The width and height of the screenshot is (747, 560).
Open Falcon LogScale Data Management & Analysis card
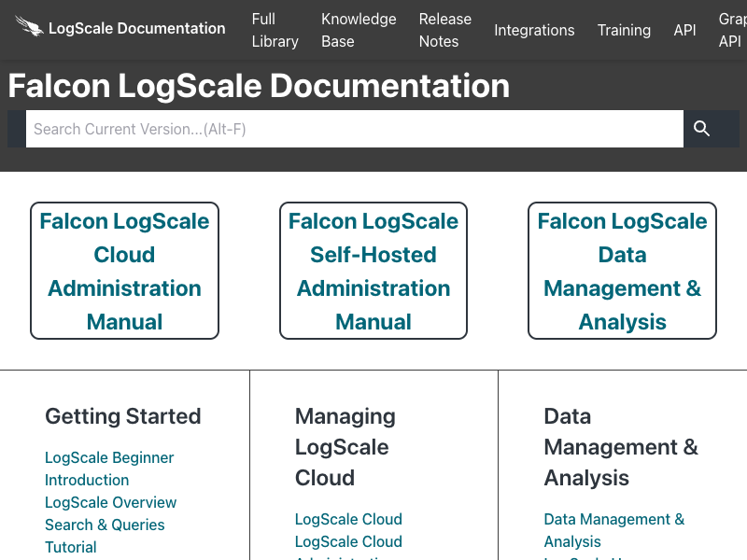pos(622,271)
